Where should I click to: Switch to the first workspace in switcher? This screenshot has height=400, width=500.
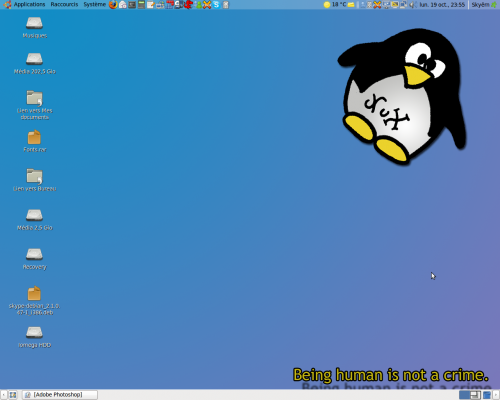coord(465,395)
